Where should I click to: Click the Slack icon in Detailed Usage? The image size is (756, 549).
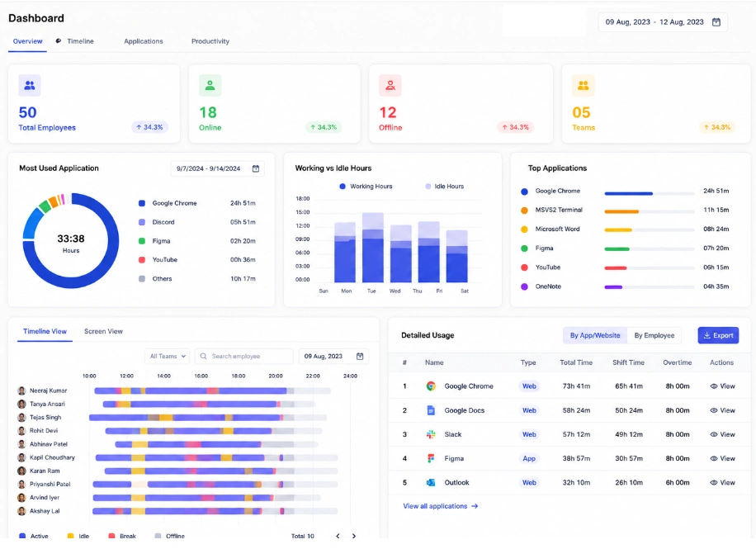click(431, 434)
